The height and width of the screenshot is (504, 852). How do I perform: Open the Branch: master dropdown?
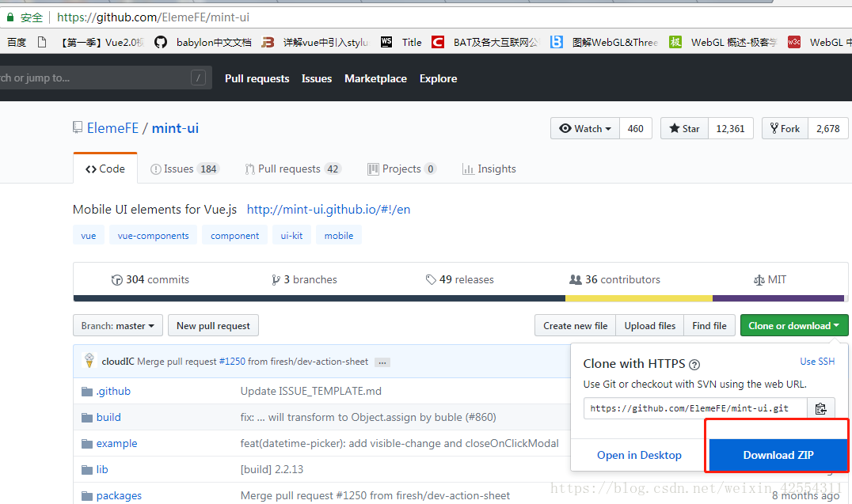click(118, 325)
